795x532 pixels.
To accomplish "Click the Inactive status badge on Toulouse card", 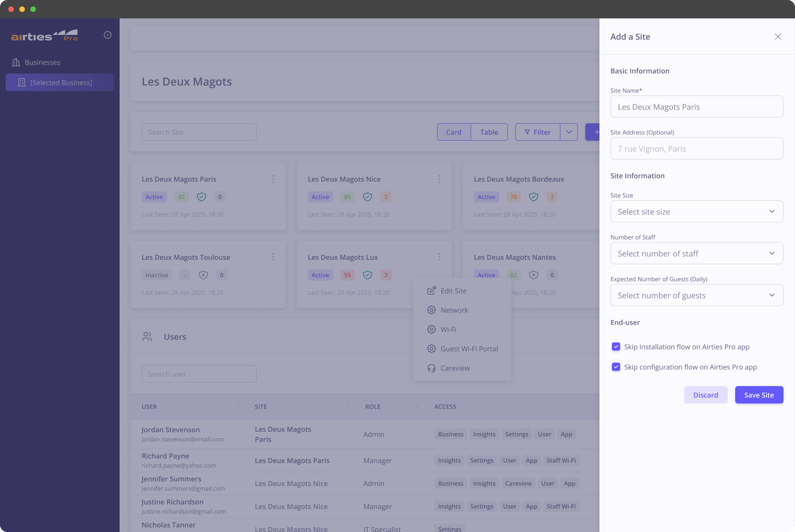I will (157, 275).
